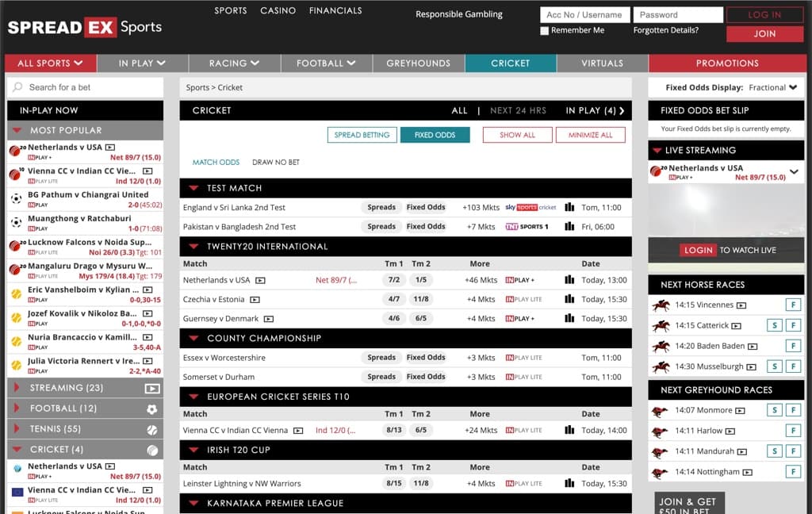This screenshot has width=812, height=514.
Task: Click stream icon next to Guernsey v Denmark
Action: (269, 319)
